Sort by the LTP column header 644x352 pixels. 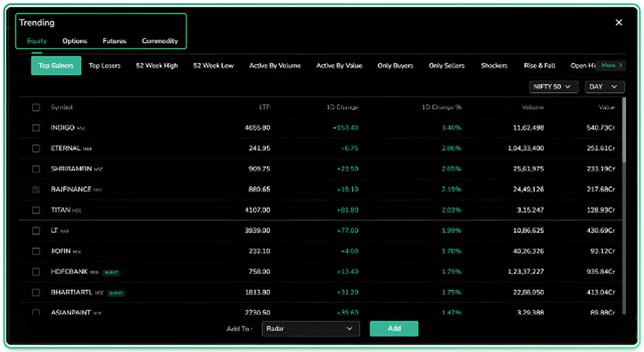(x=264, y=107)
